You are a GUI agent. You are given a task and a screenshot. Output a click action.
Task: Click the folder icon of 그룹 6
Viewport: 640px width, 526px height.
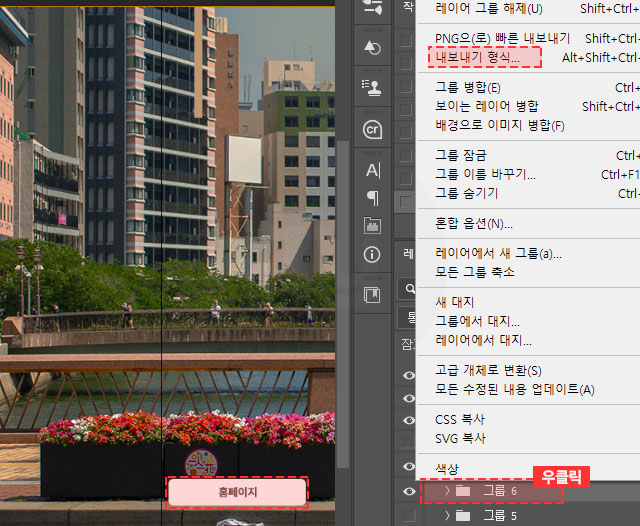463,490
